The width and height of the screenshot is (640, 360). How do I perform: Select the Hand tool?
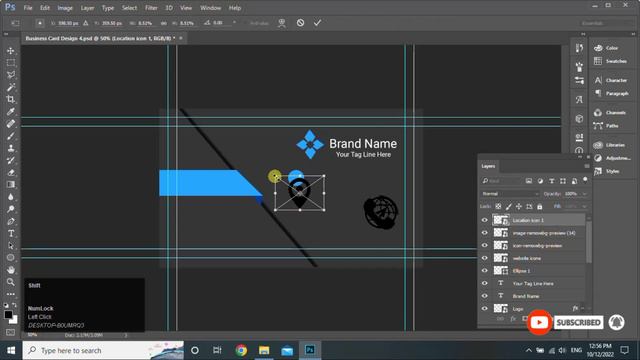tap(11, 270)
